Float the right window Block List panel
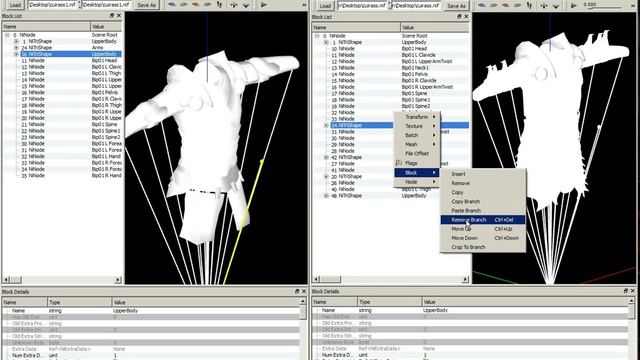640x360 pixels. point(459,16)
